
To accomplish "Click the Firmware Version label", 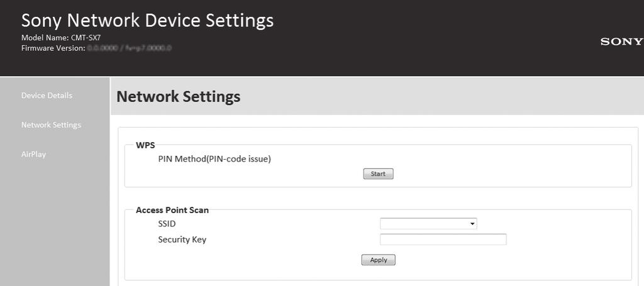I will click(53, 48).
